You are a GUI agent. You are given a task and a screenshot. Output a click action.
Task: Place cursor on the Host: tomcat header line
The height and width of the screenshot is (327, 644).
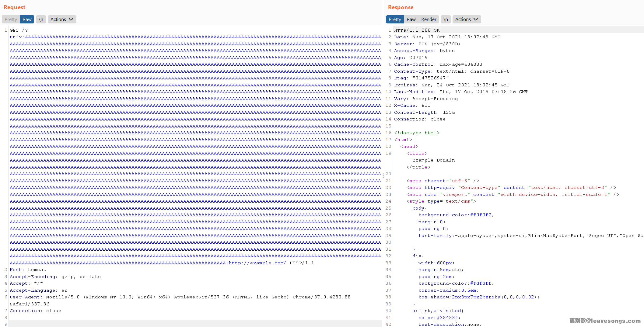(28, 270)
